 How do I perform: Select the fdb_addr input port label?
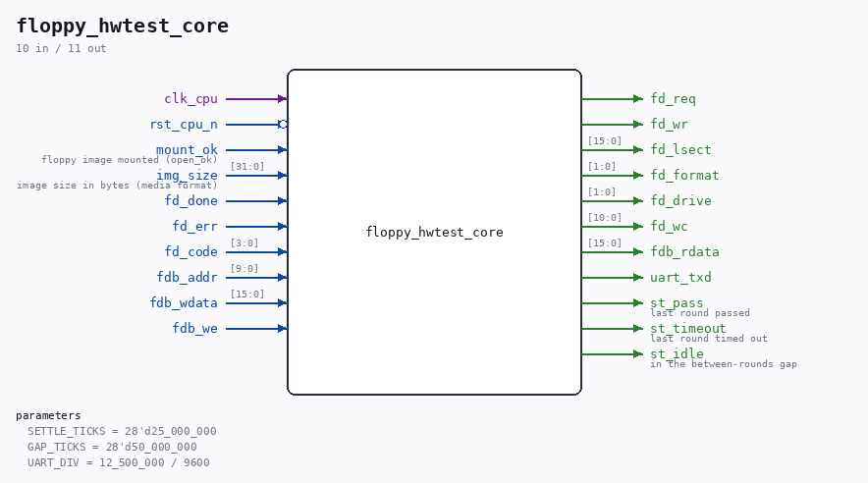coord(188,277)
